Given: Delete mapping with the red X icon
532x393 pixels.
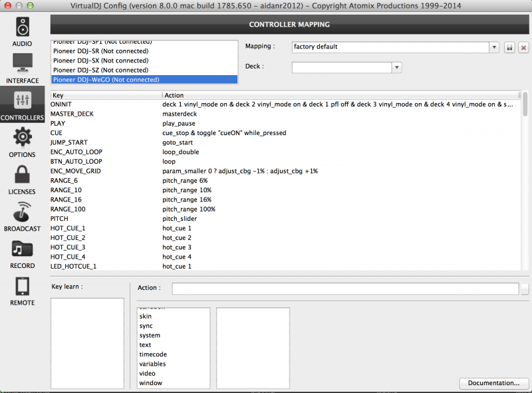Looking at the screenshot, I should pos(523,47).
